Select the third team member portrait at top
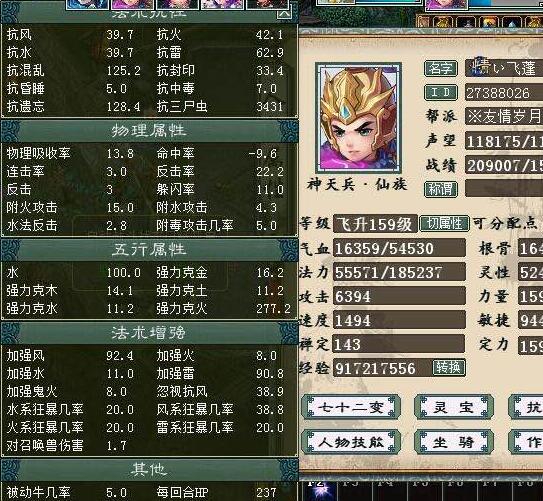Image resolution: width=543 pixels, height=501 pixels. pos(177,4)
